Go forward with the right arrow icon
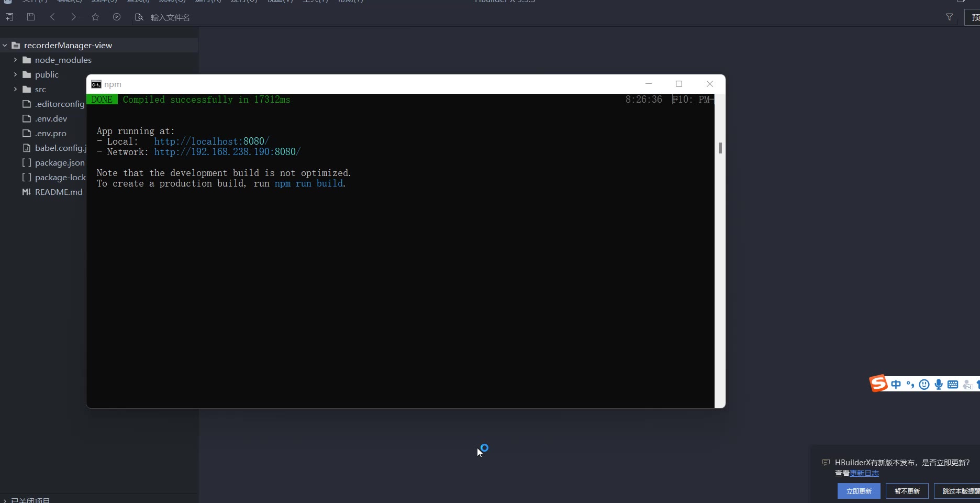 point(74,17)
